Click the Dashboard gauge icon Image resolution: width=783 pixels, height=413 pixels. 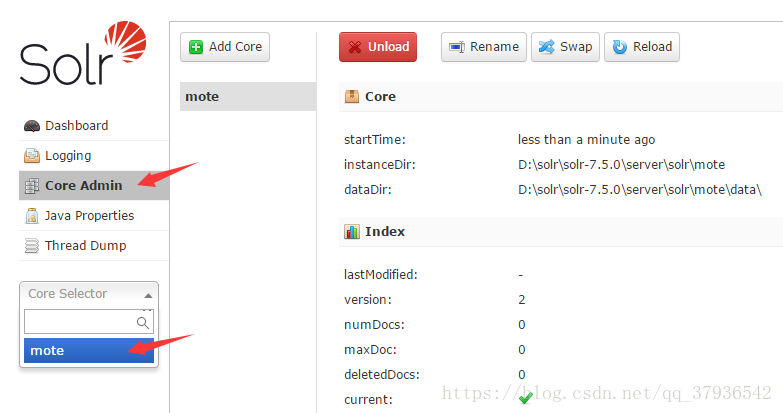pyautogui.click(x=32, y=126)
